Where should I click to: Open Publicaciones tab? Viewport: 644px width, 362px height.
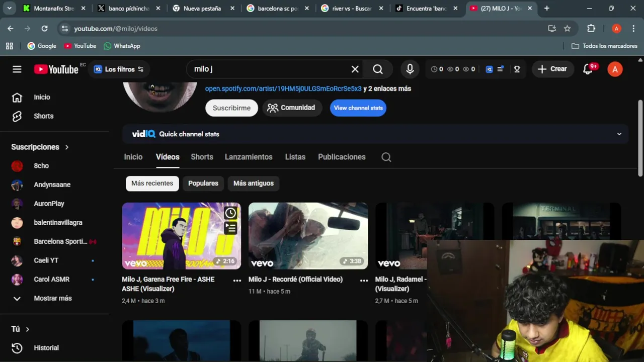(342, 157)
